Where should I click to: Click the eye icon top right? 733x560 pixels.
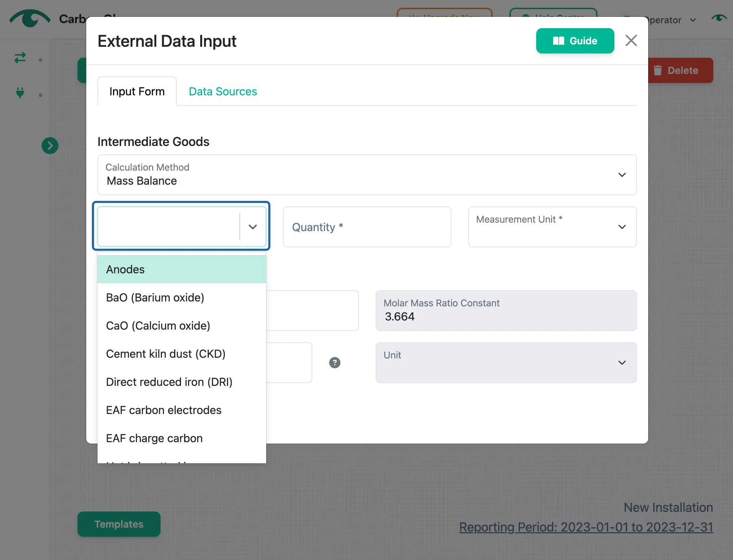pos(719,18)
